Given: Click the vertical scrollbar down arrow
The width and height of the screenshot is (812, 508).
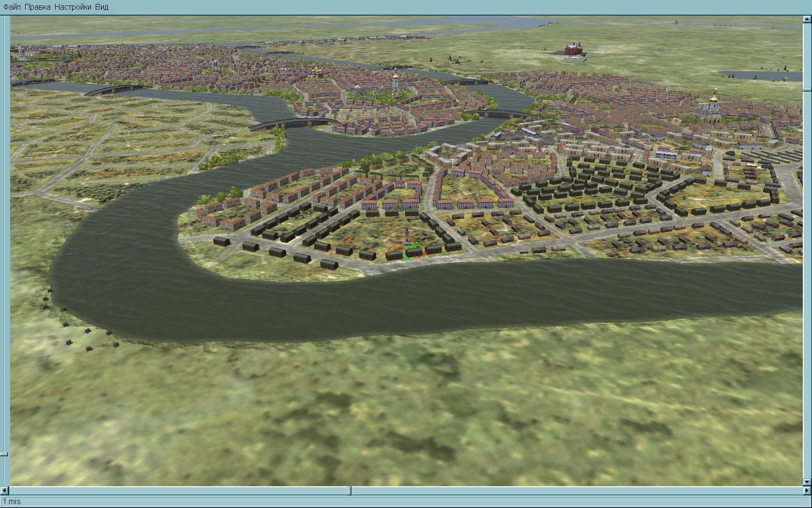Looking at the screenshot, I should pyautogui.click(x=807, y=482).
